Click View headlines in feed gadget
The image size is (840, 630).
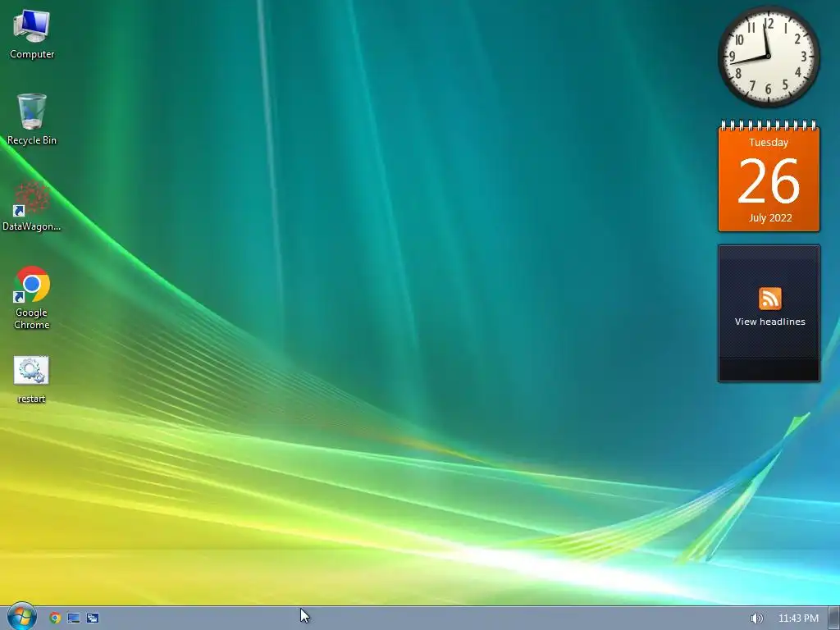[x=769, y=322]
